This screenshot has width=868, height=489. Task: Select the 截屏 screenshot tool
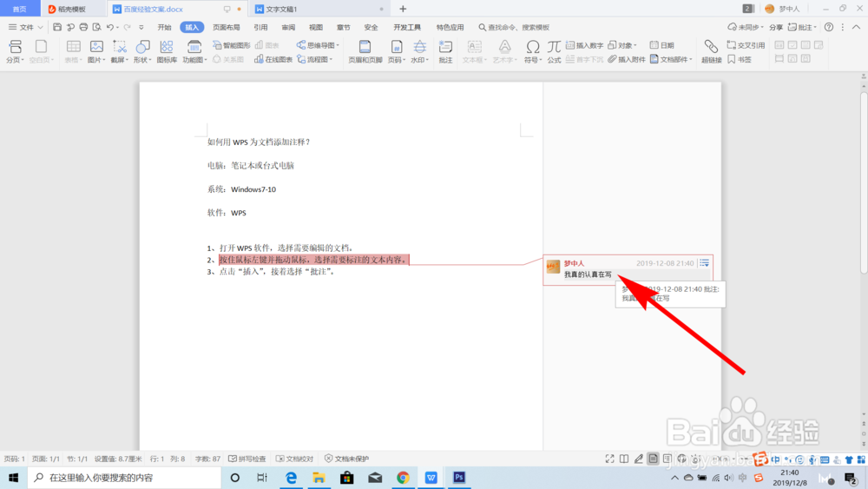tap(119, 51)
